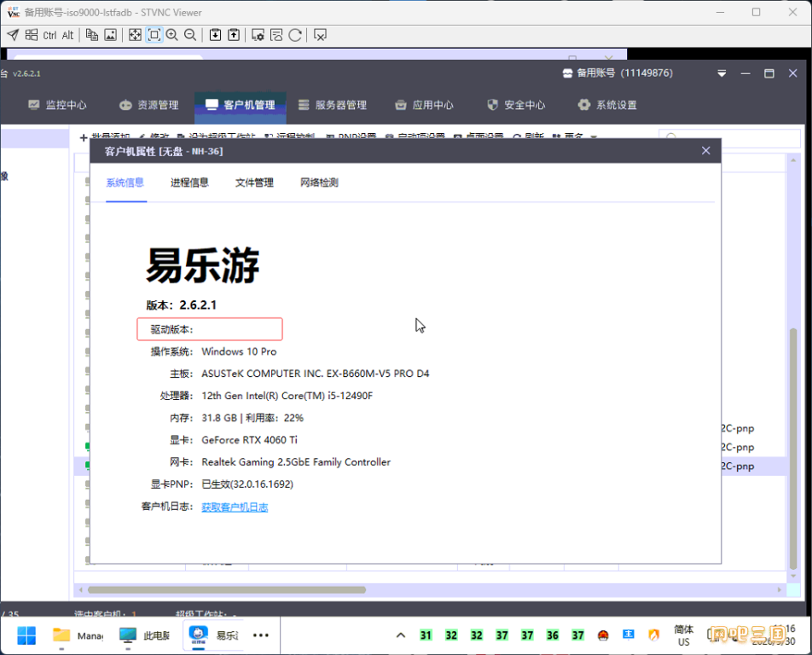
Task: Click the refresh screen circular arrow icon
Action: [x=295, y=35]
